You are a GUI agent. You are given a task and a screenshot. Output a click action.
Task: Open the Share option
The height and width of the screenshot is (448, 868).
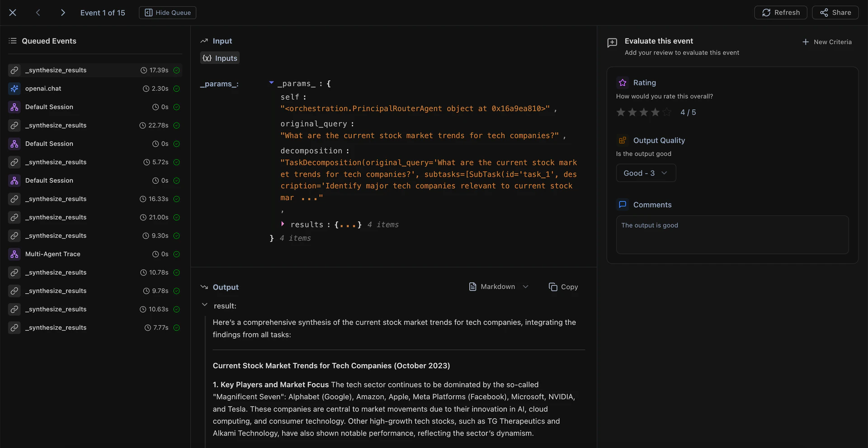click(x=835, y=13)
